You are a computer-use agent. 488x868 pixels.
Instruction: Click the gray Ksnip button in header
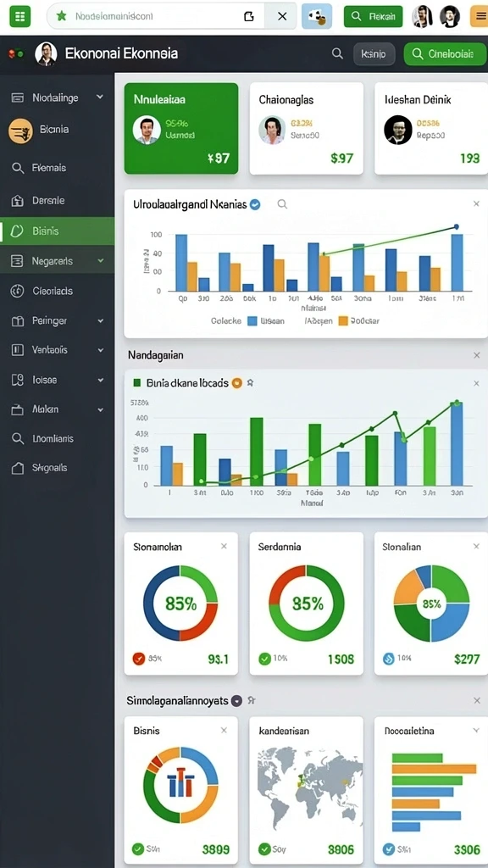374,53
